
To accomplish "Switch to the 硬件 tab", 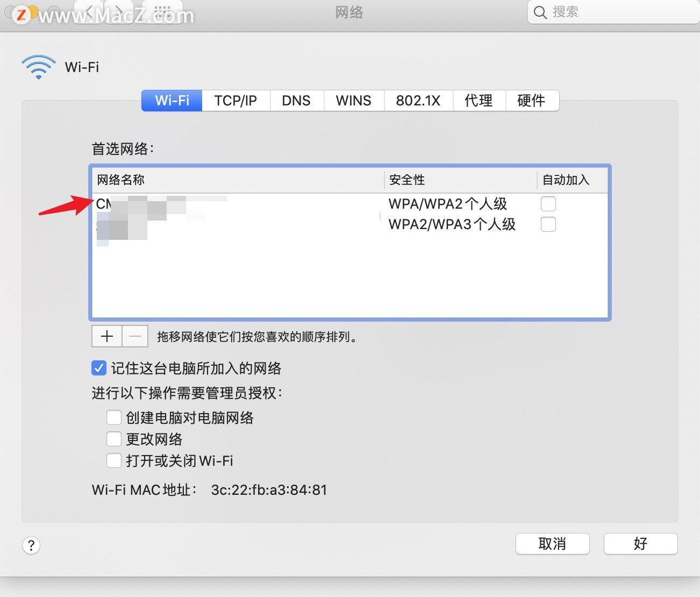I will point(532,101).
